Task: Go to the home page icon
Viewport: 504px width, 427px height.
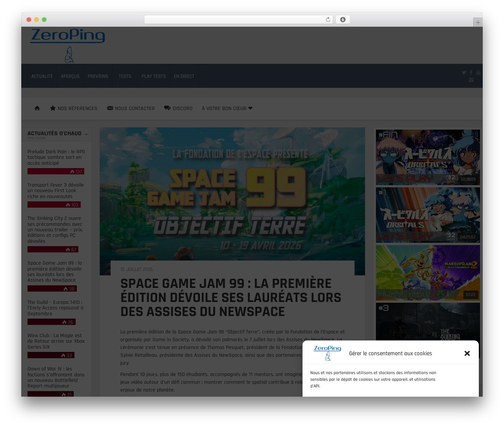Action: 37,108
